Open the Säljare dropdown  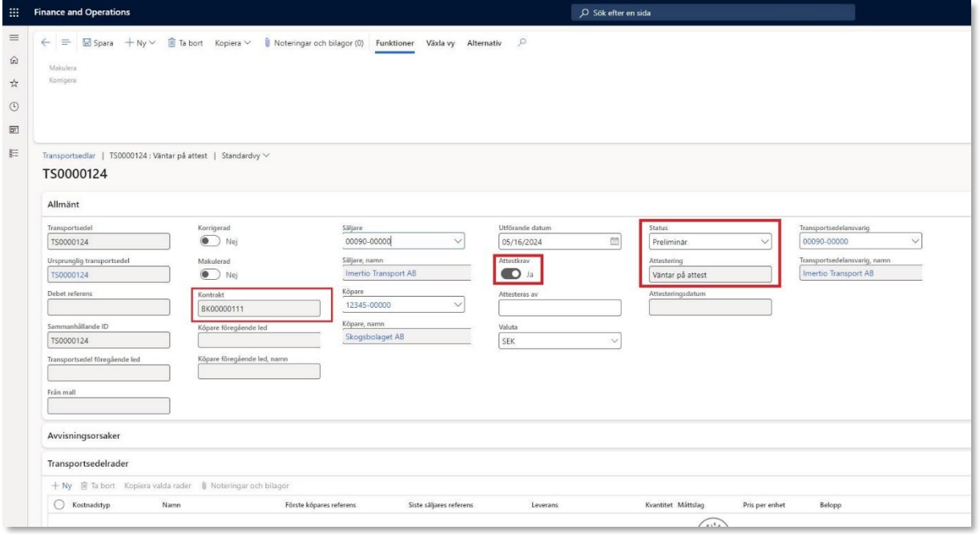pos(458,241)
